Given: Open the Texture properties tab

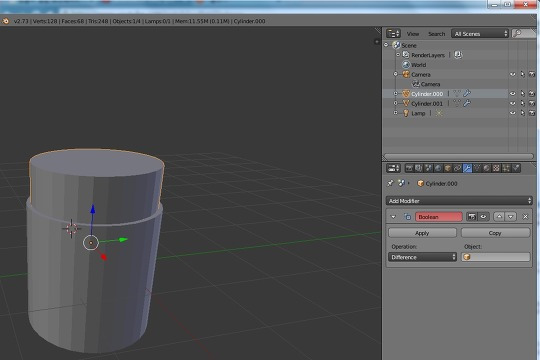Looking at the screenshot, I should (496, 168).
